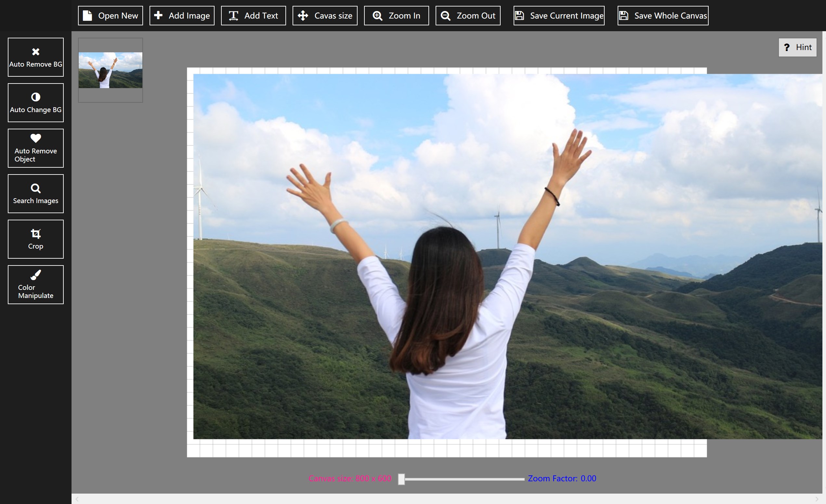
Task: Click the scrollbar right arrow
Action: point(817,499)
